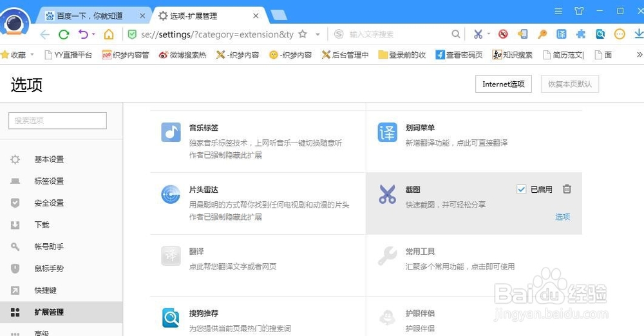The image size is (644, 336).
Task: Click the 护眼伴侣 extension icon
Action: tap(387, 317)
